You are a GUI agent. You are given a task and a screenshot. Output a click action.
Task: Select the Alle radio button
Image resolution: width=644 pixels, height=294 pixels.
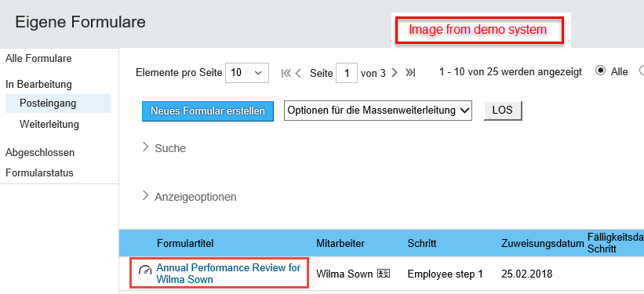(600, 71)
